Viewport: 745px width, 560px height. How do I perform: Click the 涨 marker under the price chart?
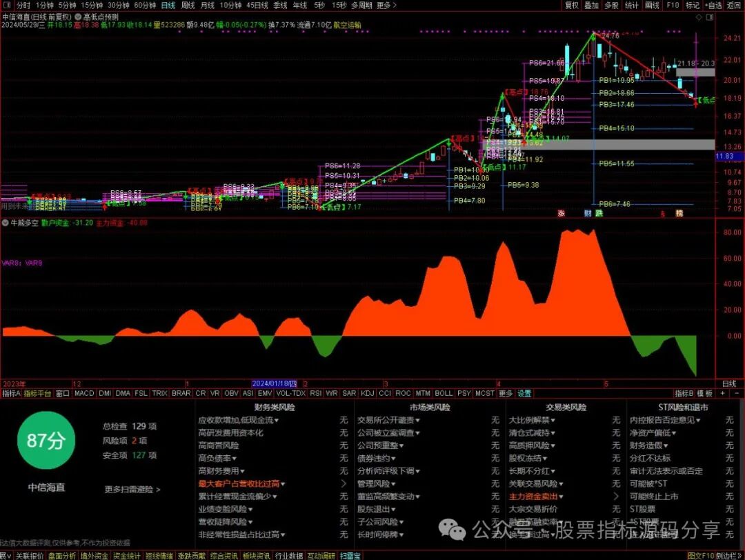click(561, 213)
